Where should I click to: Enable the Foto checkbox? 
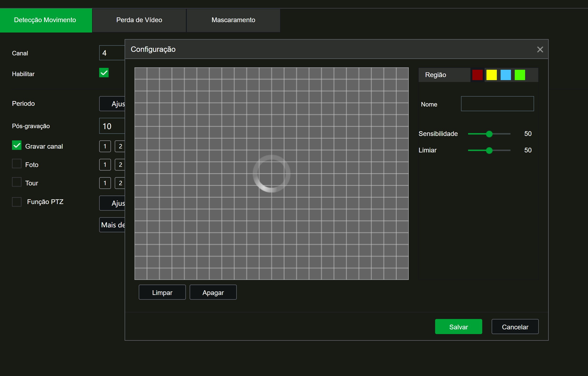pyautogui.click(x=16, y=163)
